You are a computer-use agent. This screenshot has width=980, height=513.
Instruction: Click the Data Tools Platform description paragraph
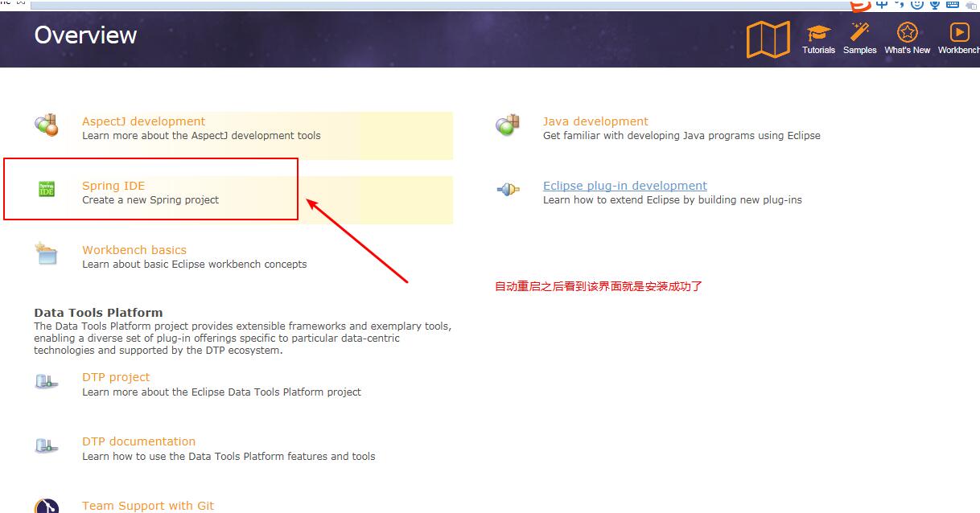(242, 339)
